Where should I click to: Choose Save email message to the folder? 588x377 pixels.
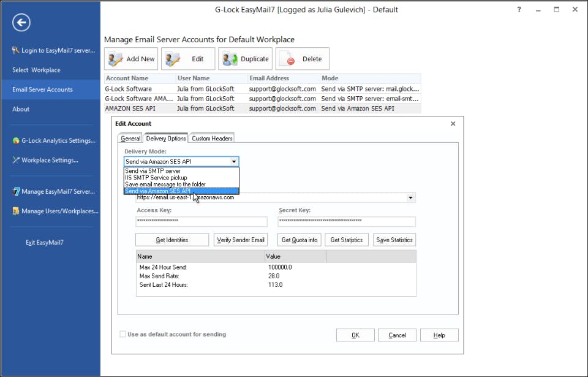pyautogui.click(x=181, y=185)
